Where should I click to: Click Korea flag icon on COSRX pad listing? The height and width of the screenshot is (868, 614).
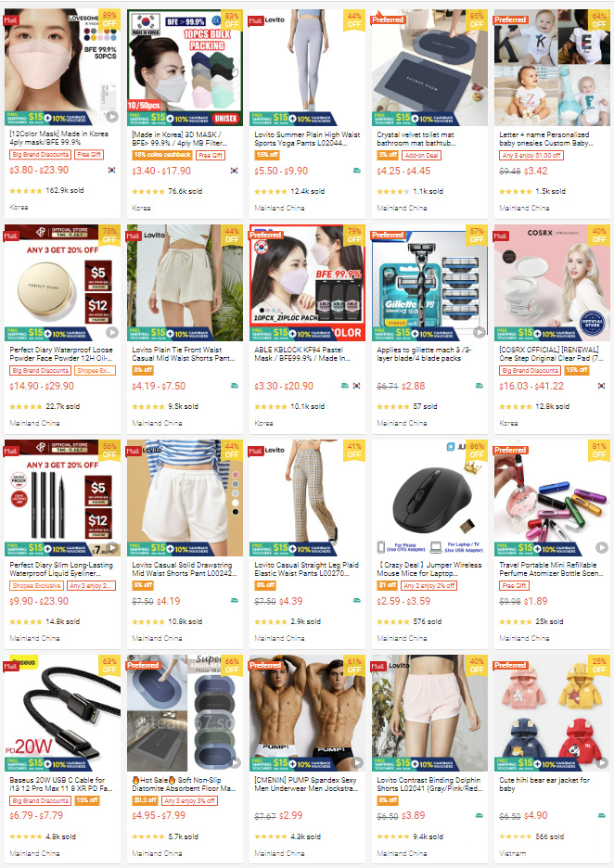coord(601,386)
